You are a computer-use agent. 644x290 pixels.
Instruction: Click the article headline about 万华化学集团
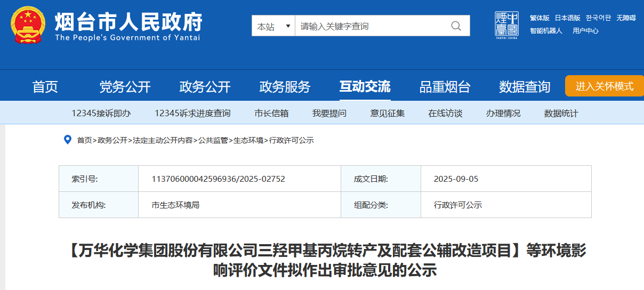(325, 260)
